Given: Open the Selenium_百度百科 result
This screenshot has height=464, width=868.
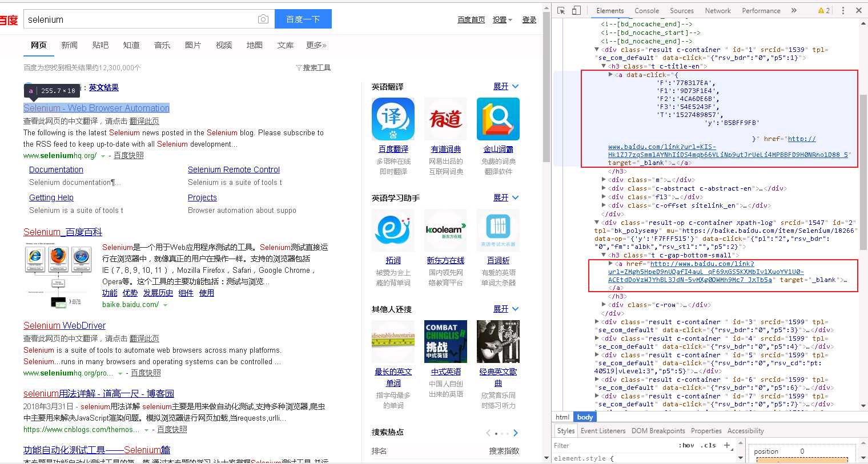Looking at the screenshot, I should point(63,232).
